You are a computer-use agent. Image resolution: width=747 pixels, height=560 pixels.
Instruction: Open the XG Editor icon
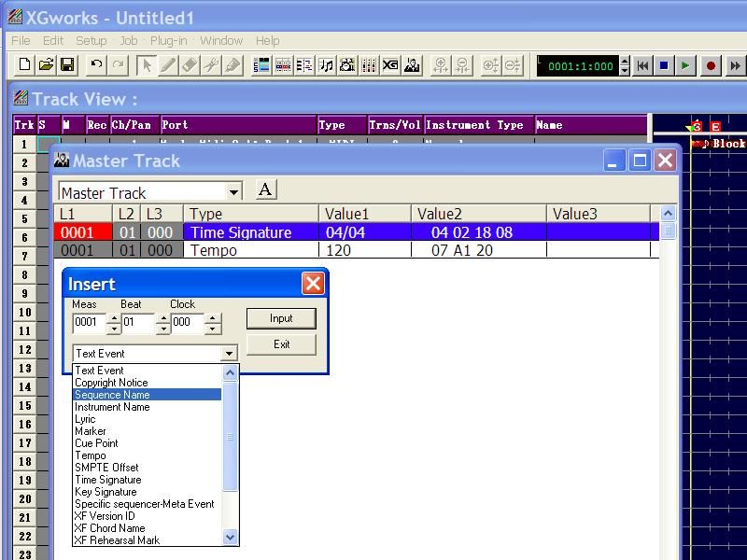click(390, 64)
